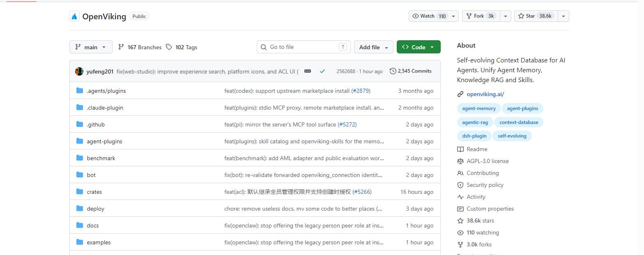644x255 pixels.
Task: Open commit hash 2562688
Action: [346, 71]
